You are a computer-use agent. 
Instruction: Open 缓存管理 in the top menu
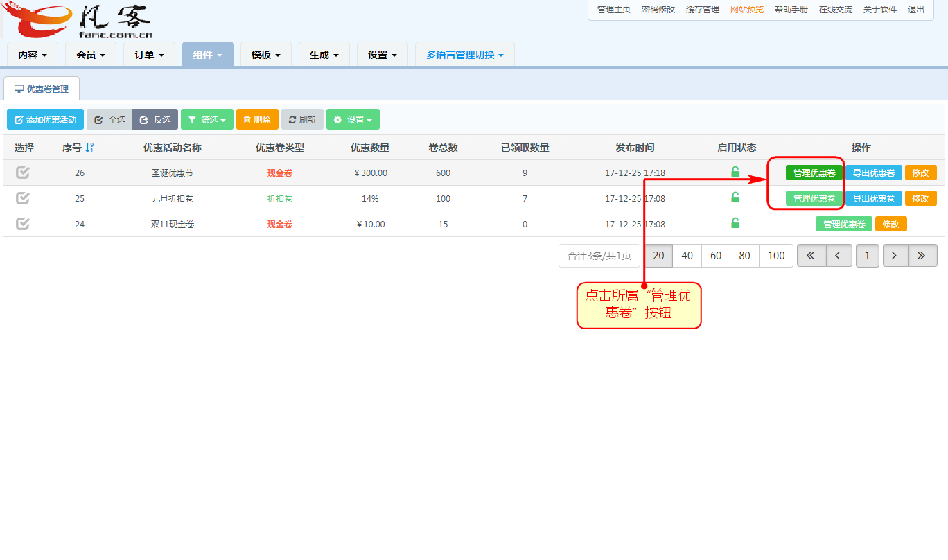(x=703, y=10)
